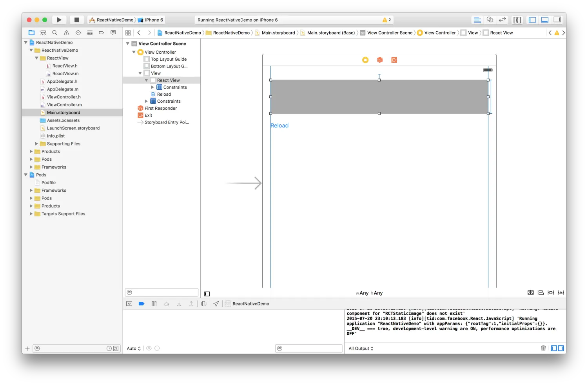Image resolution: width=588 pixels, height=385 pixels.
Task: Show the Assistant editor
Action: point(490,20)
